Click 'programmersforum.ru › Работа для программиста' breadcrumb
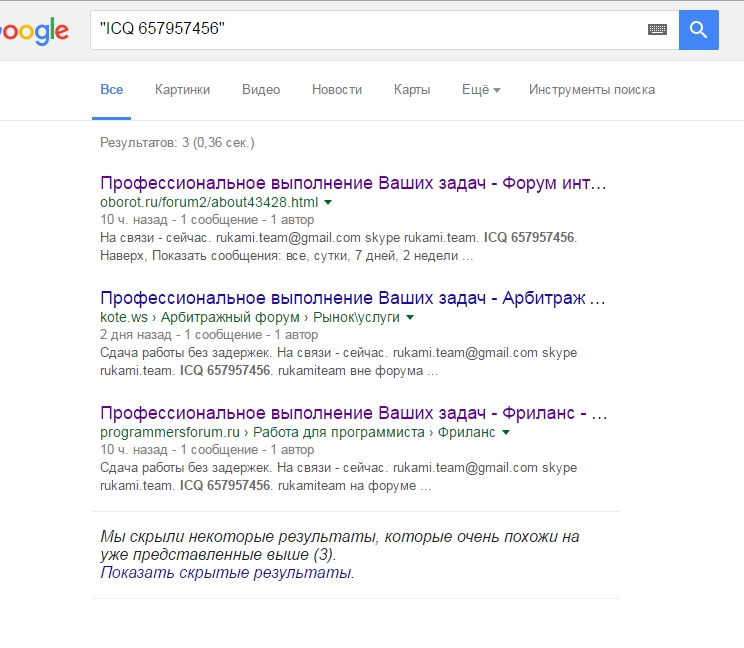This screenshot has height=648, width=744. pos(262,433)
